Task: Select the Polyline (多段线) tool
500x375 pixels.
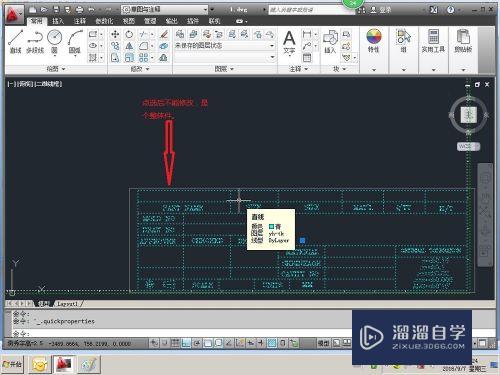Action: (x=35, y=41)
